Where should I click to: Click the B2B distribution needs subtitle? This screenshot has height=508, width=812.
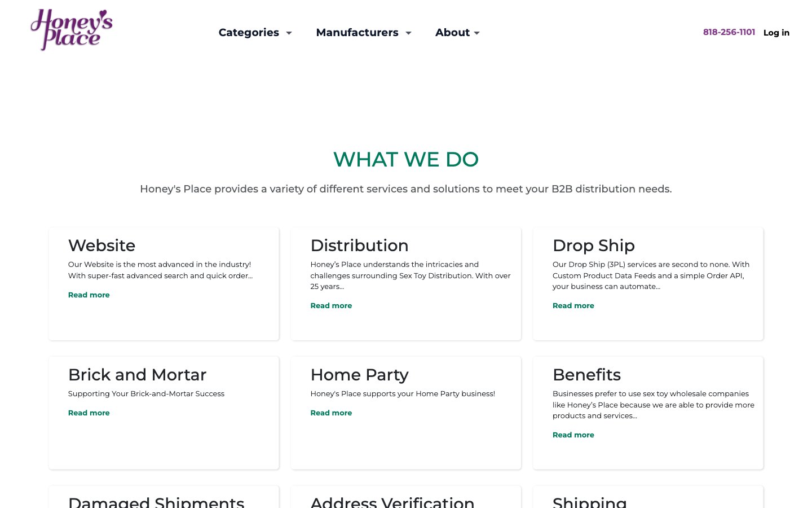(x=406, y=189)
